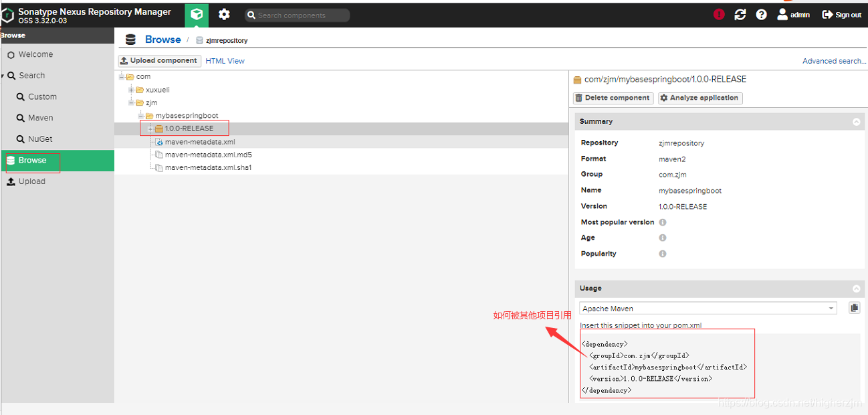Collapse the Usage panel
This screenshot has height=415, width=868.
856,288
